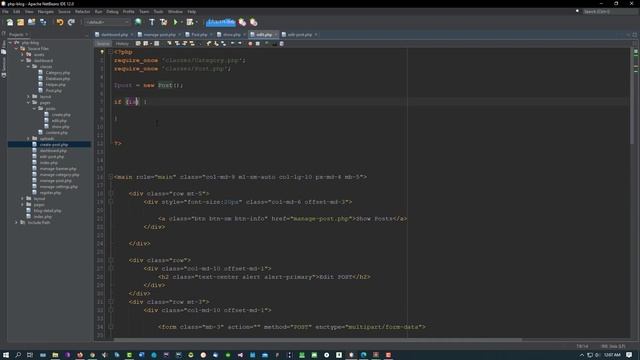
Task: Click the Clean and Build icon
Action: tap(163, 22)
